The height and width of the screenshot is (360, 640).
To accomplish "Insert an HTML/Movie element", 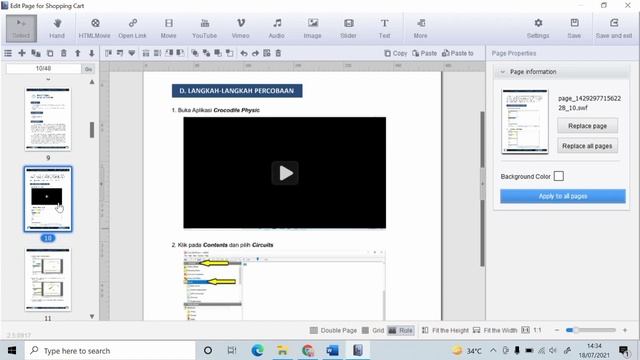I will click(x=95, y=28).
